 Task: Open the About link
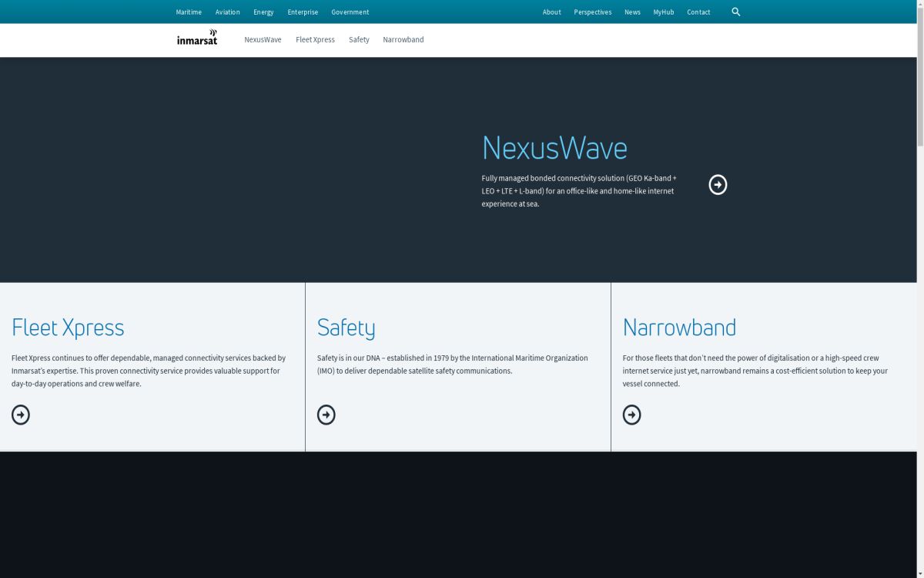pyautogui.click(x=551, y=12)
